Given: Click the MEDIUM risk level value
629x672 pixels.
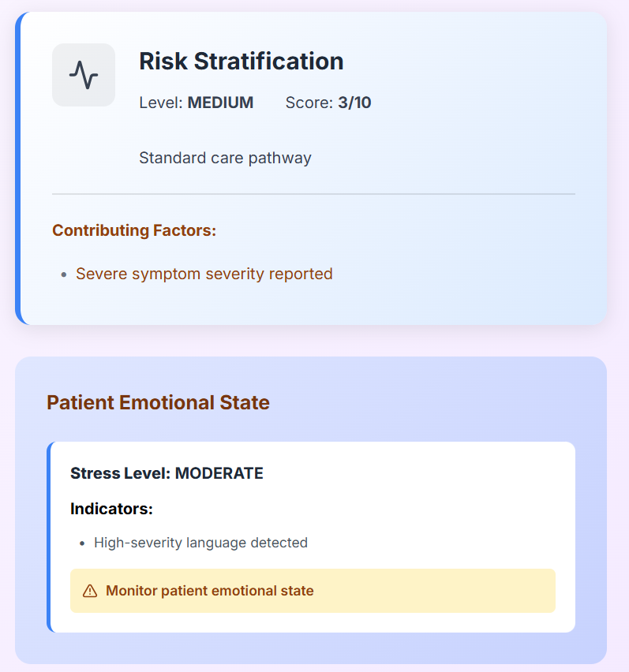Looking at the screenshot, I should [220, 103].
